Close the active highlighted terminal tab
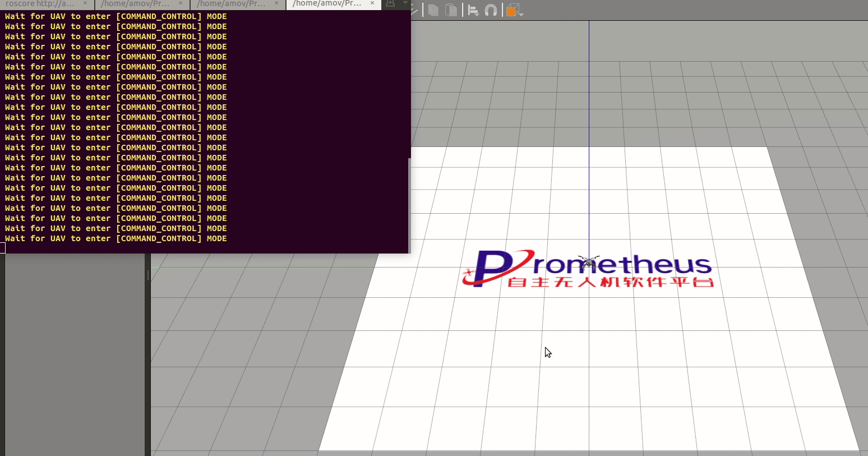The width and height of the screenshot is (868, 456). [x=372, y=3]
